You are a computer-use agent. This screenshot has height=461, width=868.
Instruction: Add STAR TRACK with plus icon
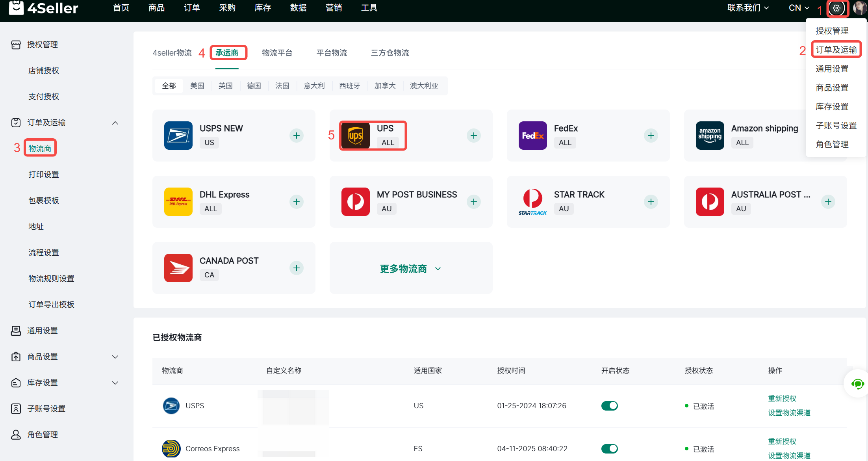[651, 202]
